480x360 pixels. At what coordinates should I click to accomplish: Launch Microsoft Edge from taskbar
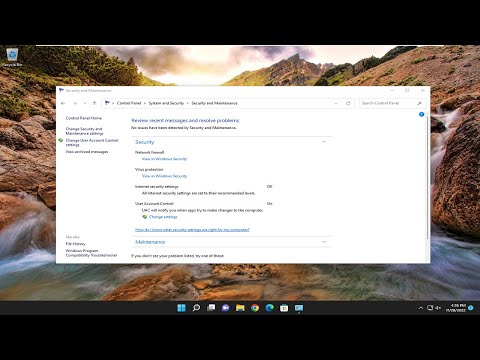(270, 308)
